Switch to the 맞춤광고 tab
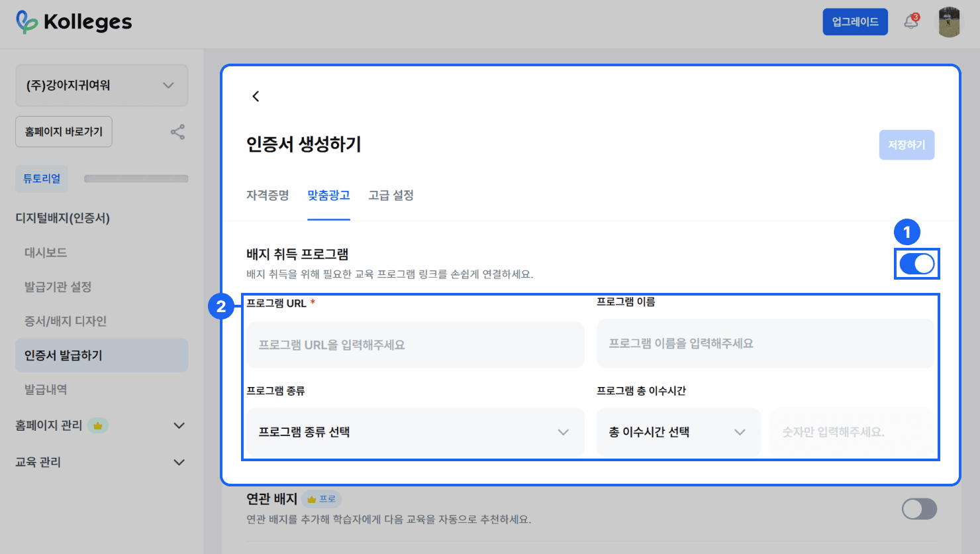 328,195
